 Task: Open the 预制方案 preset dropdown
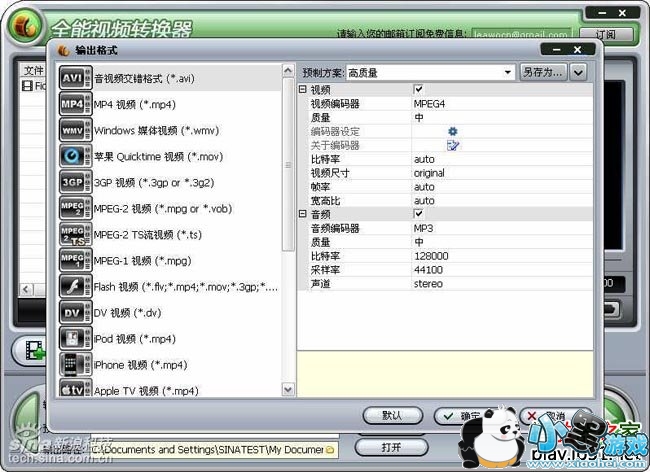(507, 73)
